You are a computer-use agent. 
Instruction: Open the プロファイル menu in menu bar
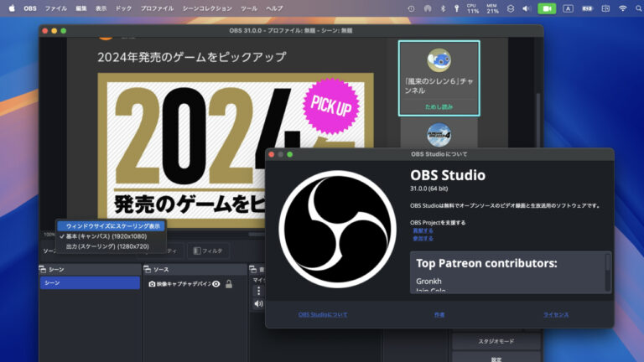tap(157, 8)
